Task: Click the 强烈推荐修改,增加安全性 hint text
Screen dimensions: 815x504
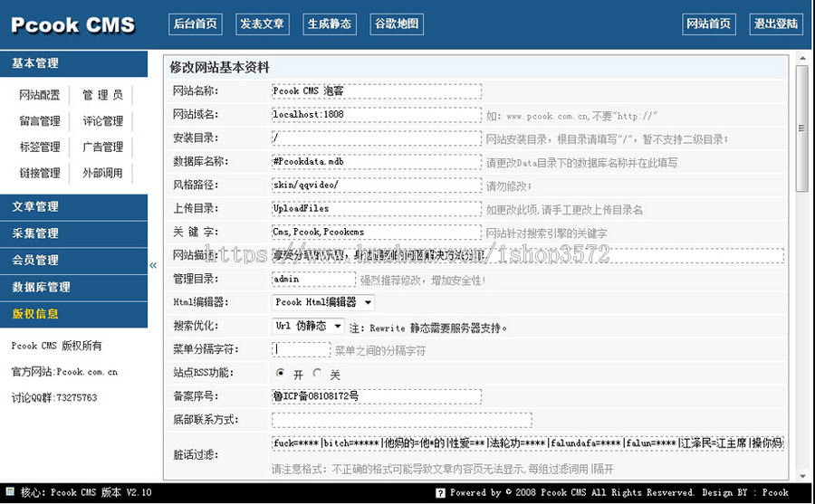Action: (x=423, y=281)
